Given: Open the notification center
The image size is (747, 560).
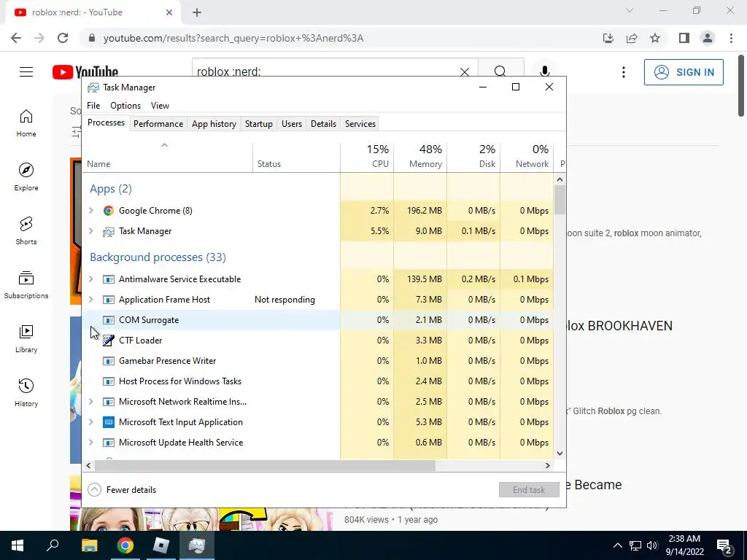Looking at the screenshot, I should [x=724, y=545].
